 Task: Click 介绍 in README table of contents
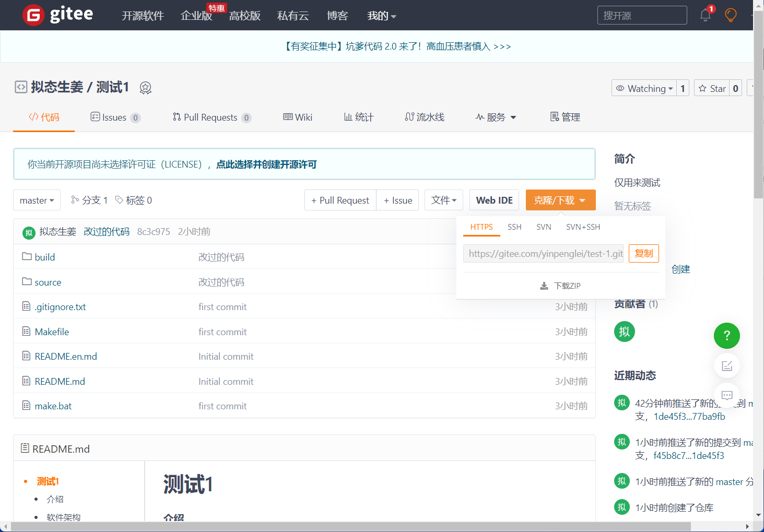(x=55, y=499)
